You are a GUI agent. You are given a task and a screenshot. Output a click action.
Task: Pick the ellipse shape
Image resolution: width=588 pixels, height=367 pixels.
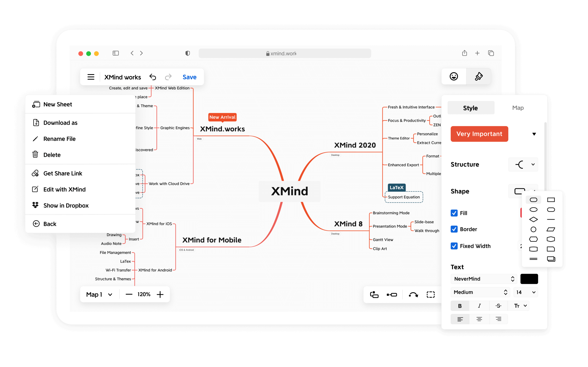(533, 210)
